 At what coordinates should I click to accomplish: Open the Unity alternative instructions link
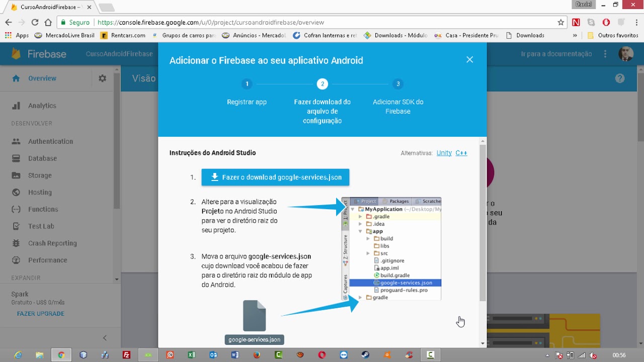click(444, 153)
